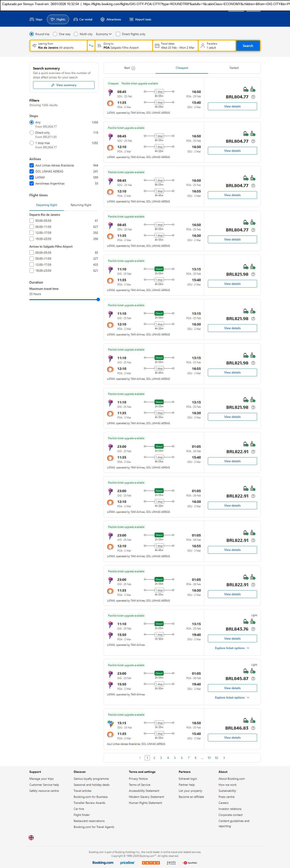This screenshot has height=868, width=290.
Task: Enable Direct flights only checkbox
Action: click(x=118, y=34)
